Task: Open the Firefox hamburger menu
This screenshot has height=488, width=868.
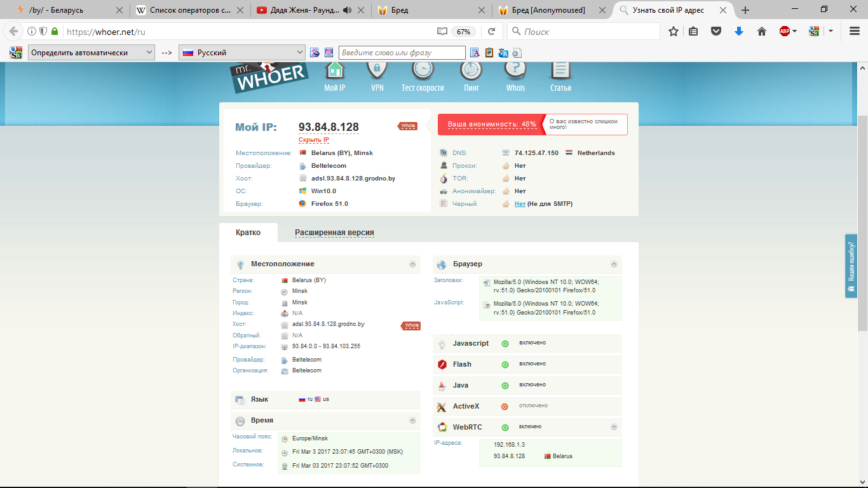Action: point(854,31)
